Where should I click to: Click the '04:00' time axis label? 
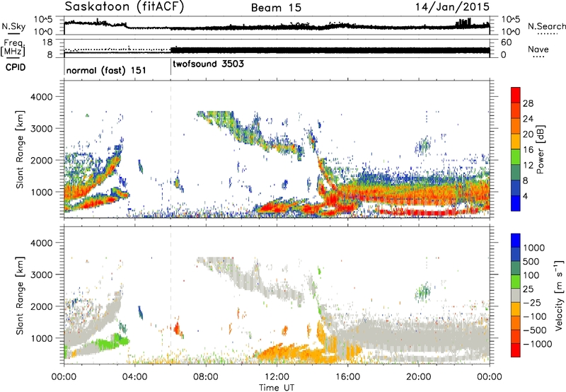pos(134,377)
